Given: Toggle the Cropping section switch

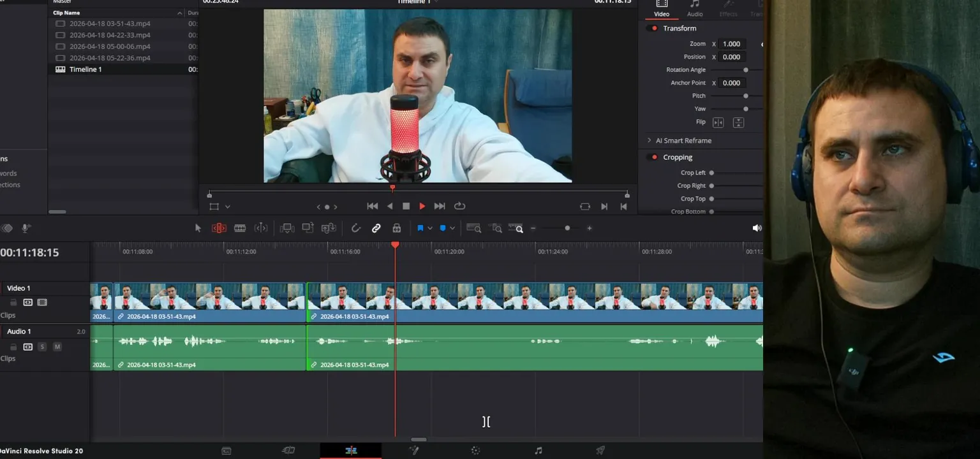Looking at the screenshot, I should 653,157.
